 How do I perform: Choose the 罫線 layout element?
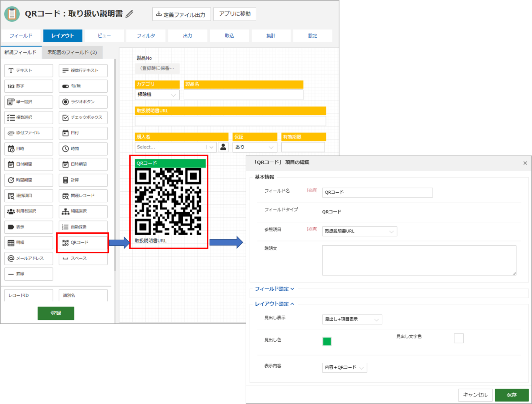click(x=28, y=274)
